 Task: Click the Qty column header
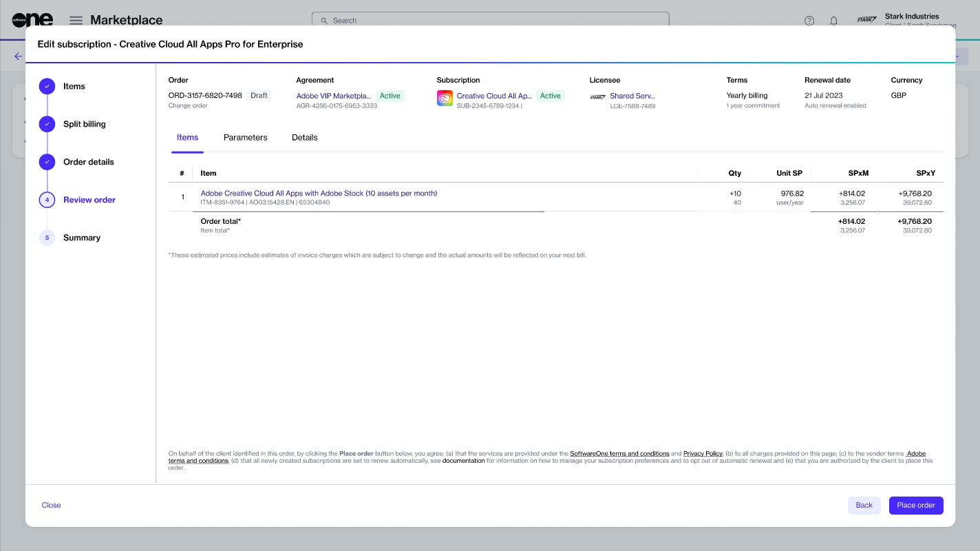click(x=735, y=174)
